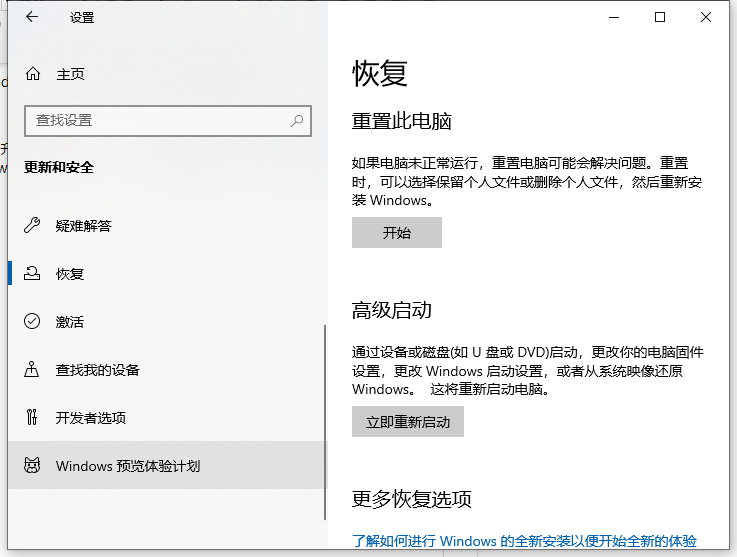The width and height of the screenshot is (737, 557).
Task: Focus the 查找设置 search field
Action: [160, 120]
